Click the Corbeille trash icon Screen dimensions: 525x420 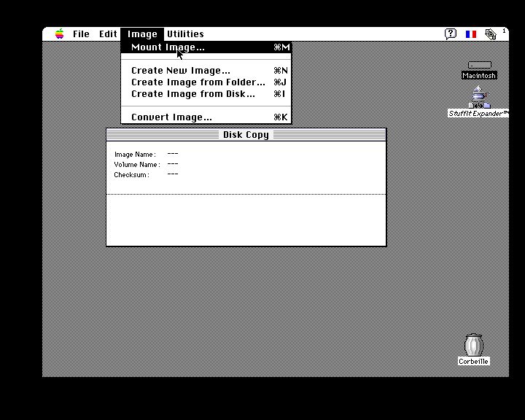pos(474,346)
